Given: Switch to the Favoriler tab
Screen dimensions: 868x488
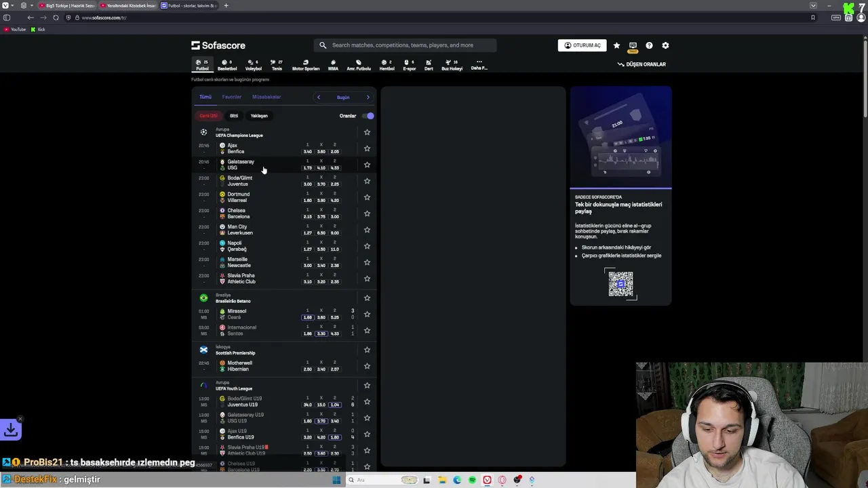Looking at the screenshot, I should click(232, 97).
